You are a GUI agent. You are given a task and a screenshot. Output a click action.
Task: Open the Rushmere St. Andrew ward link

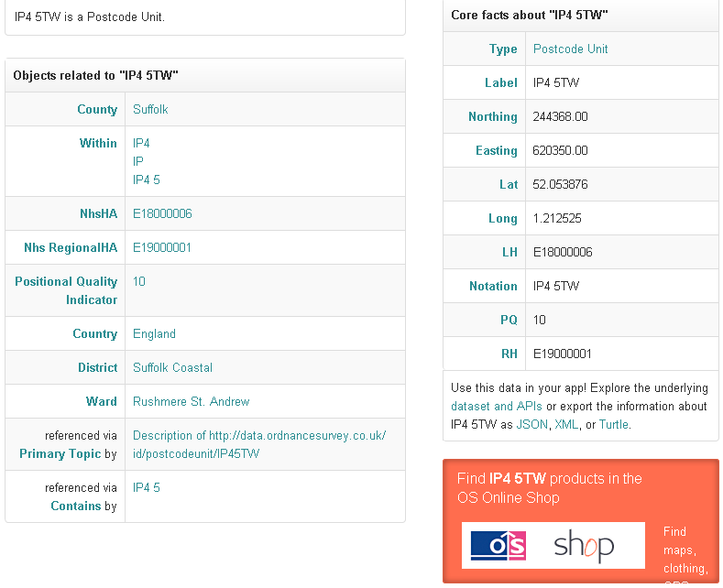[x=191, y=401]
